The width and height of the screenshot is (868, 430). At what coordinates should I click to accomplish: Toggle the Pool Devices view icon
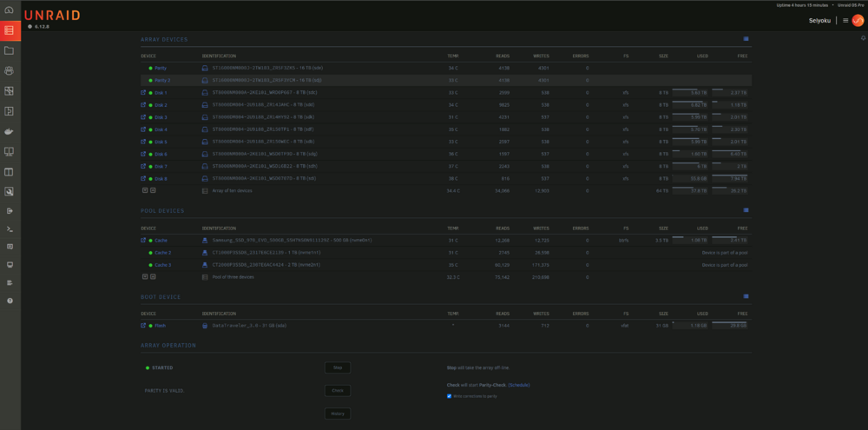click(746, 210)
